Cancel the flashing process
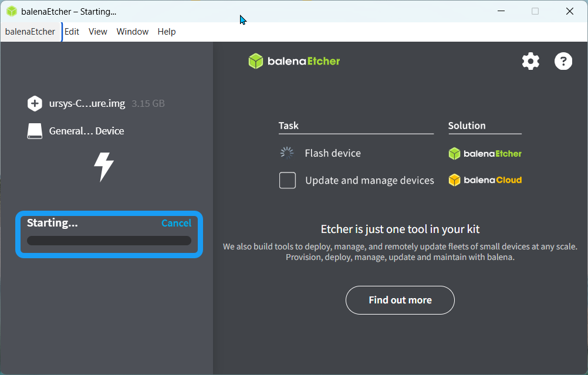The width and height of the screenshot is (588, 375). (176, 223)
